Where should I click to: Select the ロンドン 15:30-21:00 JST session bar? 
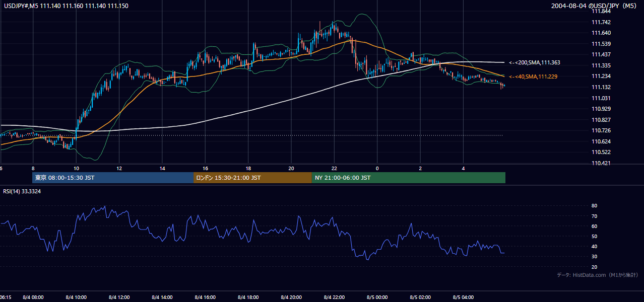pos(252,178)
